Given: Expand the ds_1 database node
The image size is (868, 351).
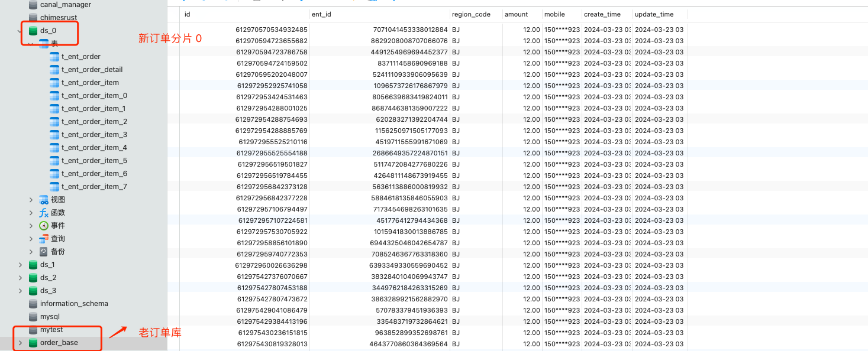Looking at the screenshot, I should (x=21, y=265).
